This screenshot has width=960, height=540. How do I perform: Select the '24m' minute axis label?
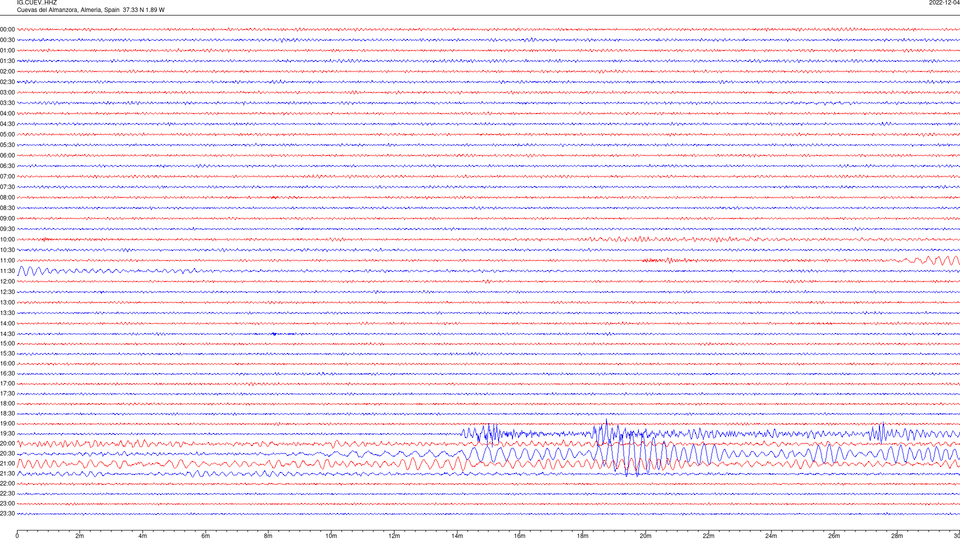click(771, 536)
